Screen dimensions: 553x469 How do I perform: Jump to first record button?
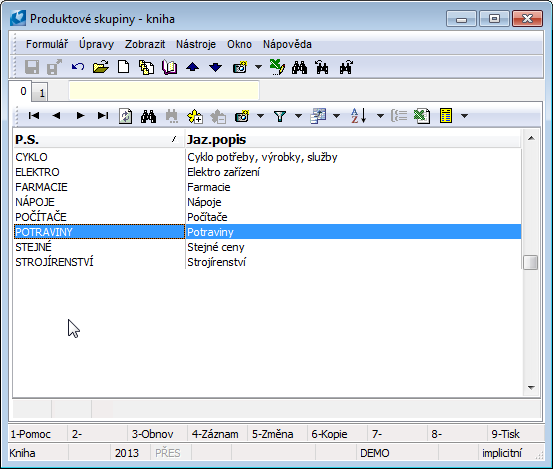click(x=34, y=115)
